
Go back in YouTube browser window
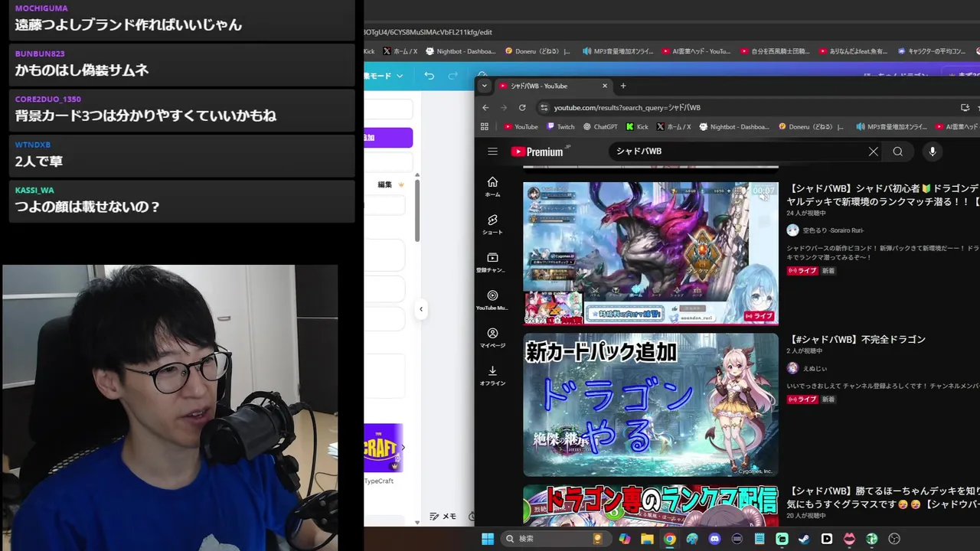pos(485,108)
